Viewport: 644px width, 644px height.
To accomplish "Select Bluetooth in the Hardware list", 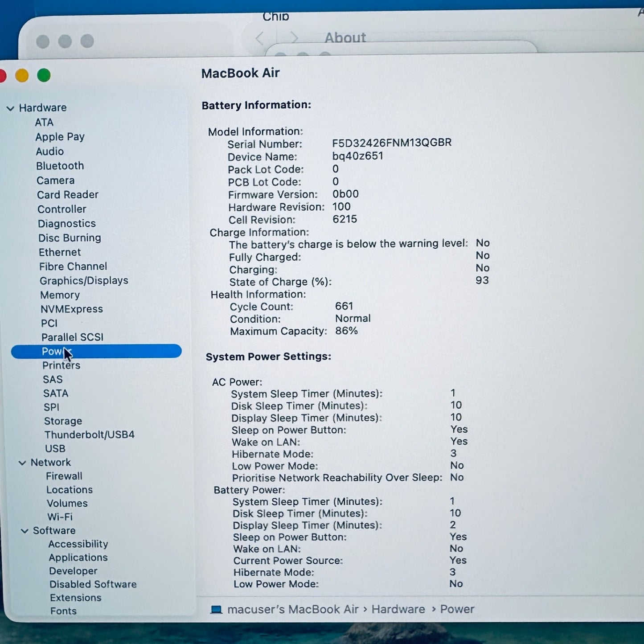I will [60, 166].
